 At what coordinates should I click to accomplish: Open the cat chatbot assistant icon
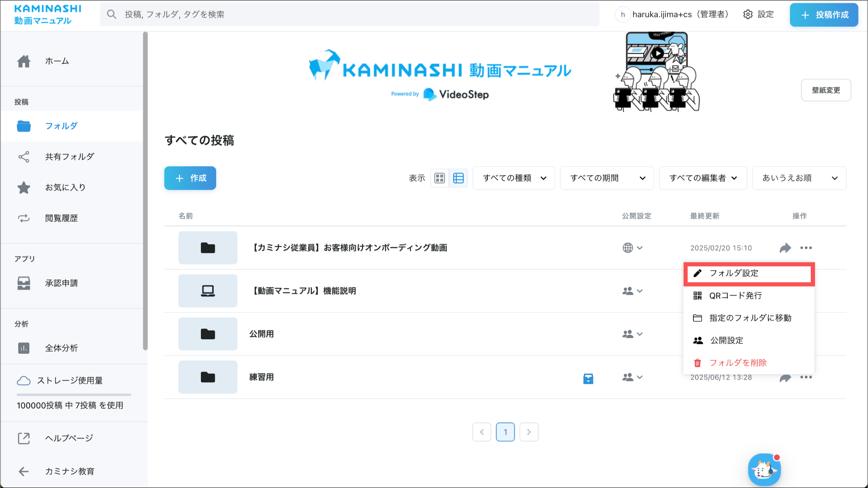764,469
